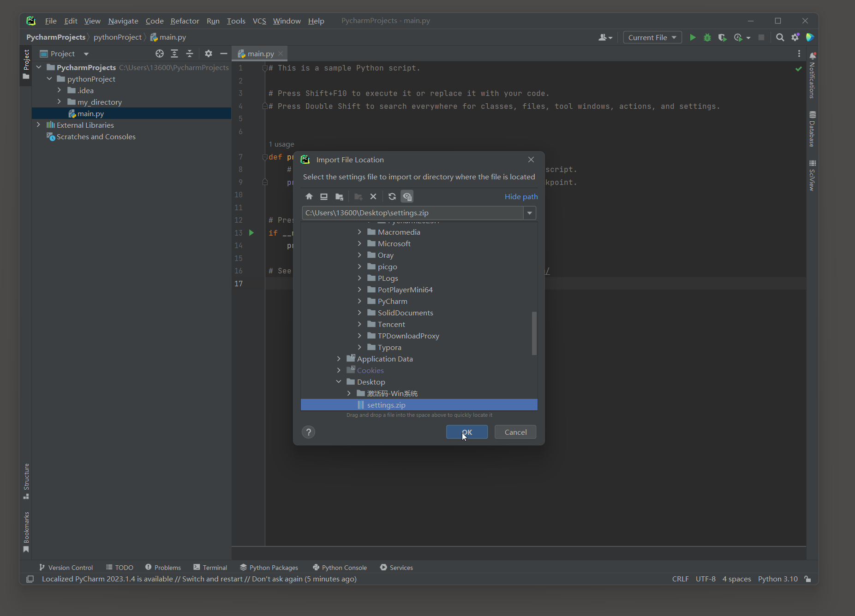Select settings.zip in file tree

pos(419,405)
